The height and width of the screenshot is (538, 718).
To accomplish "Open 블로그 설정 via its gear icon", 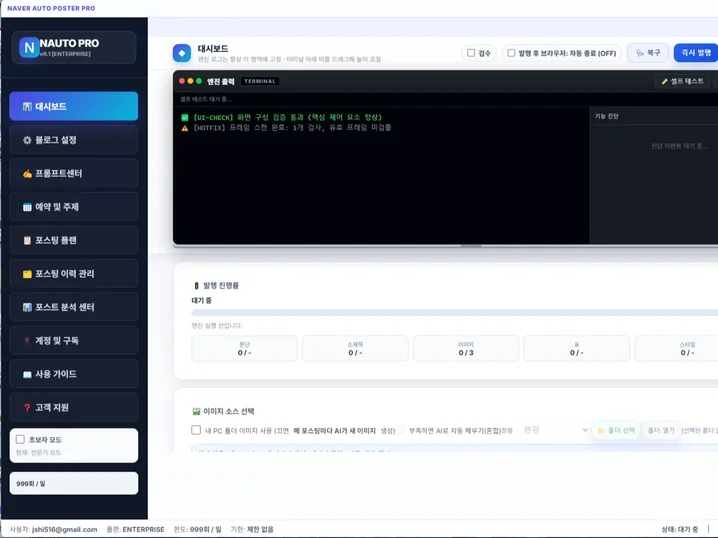I will pyautogui.click(x=28, y=140).
